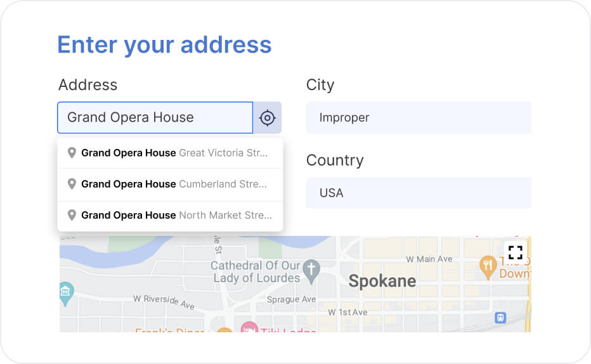Toggle fullscreen view on the map

click(516, 252)
